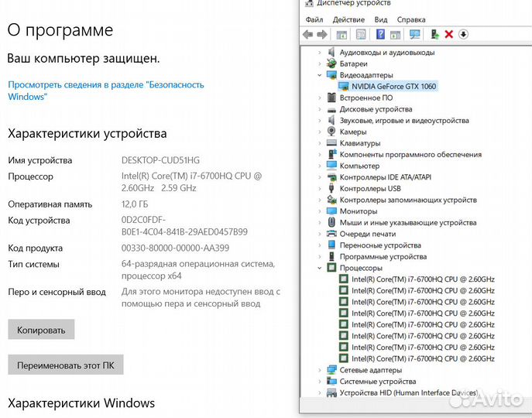The height and width of the screenshot is (418, 532).
Task: Click the Help question-mark toolbar icon
Action: 381,34
